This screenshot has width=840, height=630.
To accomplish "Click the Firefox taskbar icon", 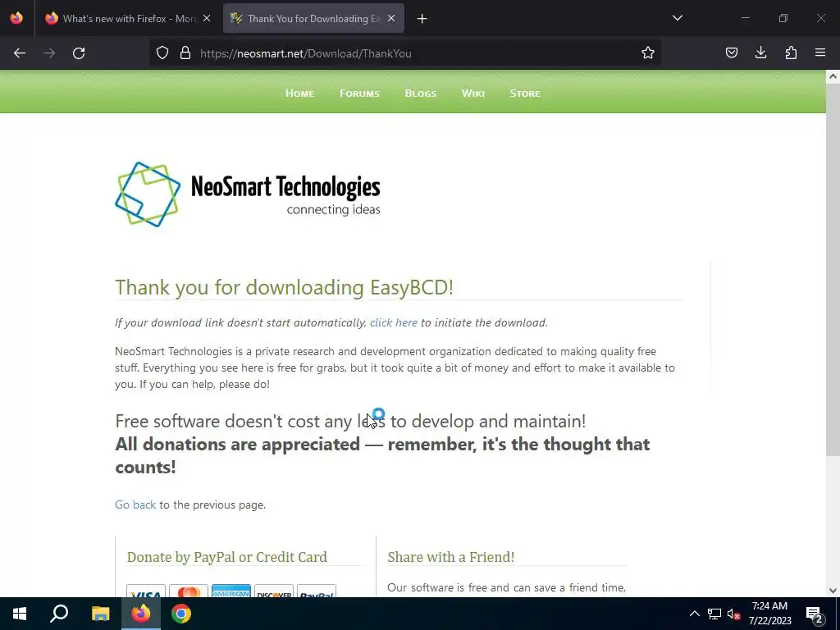I will click(x=141, y=614).
